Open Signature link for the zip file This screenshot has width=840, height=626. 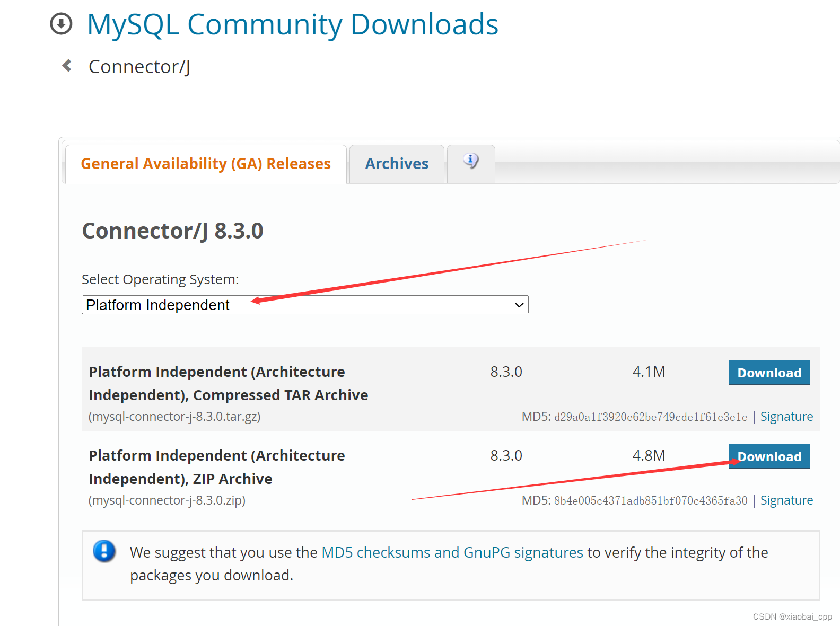click(786, 500)
